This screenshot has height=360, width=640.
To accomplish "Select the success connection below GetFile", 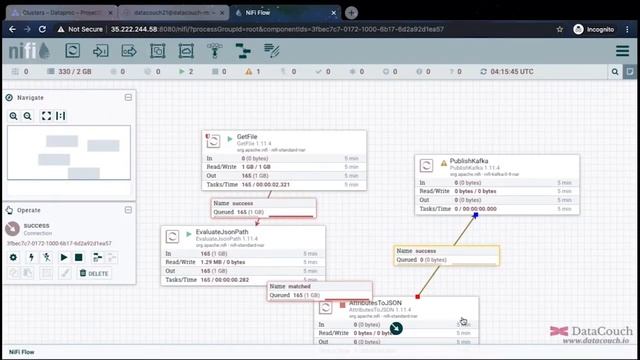I will [263, 208].
